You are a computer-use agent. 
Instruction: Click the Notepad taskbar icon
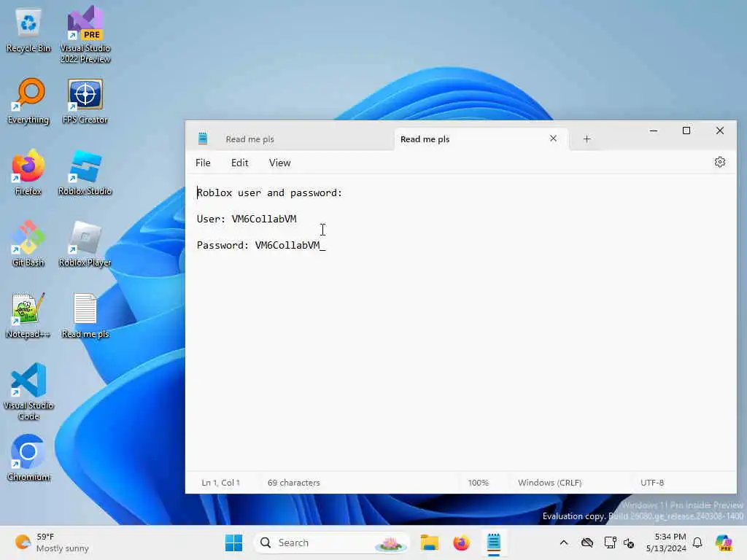(494, 542)
